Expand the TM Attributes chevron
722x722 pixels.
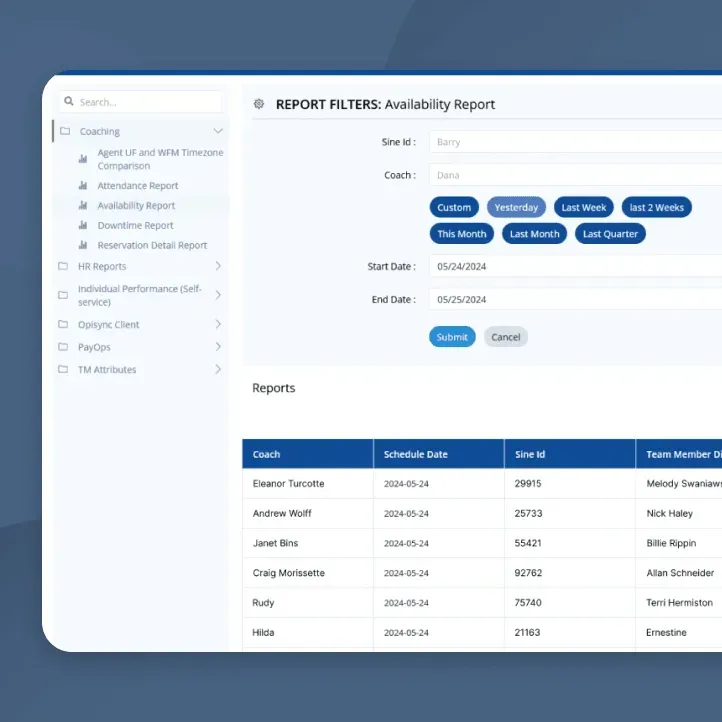(218, 369)
